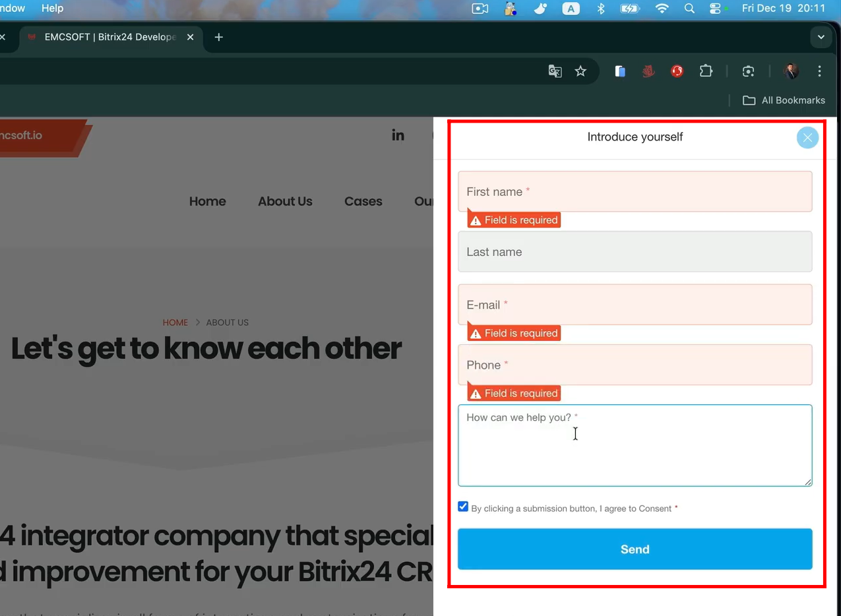Follow the HOME breadcrumb link
This screenshot has height=616, width=841.
tap(175, 323)
